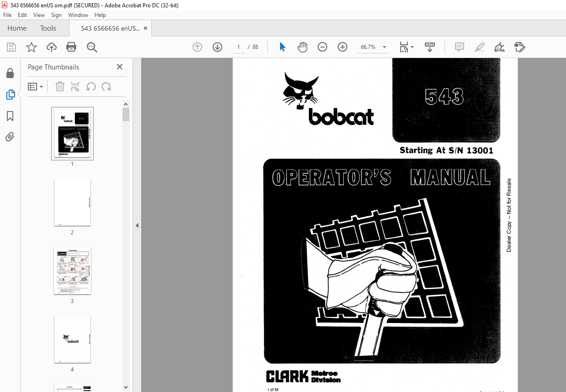566x392 pixels.
Task: Select the Highlight text tool
Action: [479, 47]
